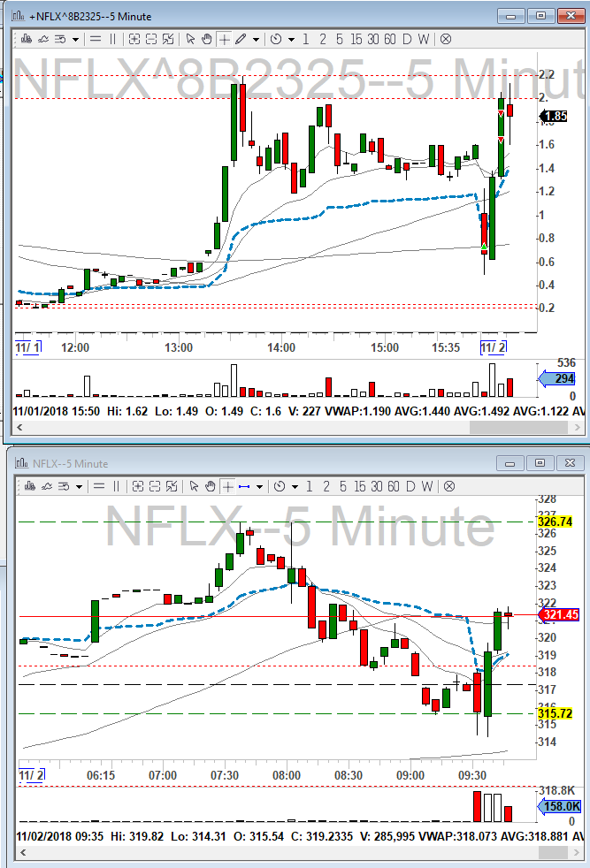Screen dimensions: 590x868
Task: Switch top chart to 15 minute interval
Action: tap(356, 39)
